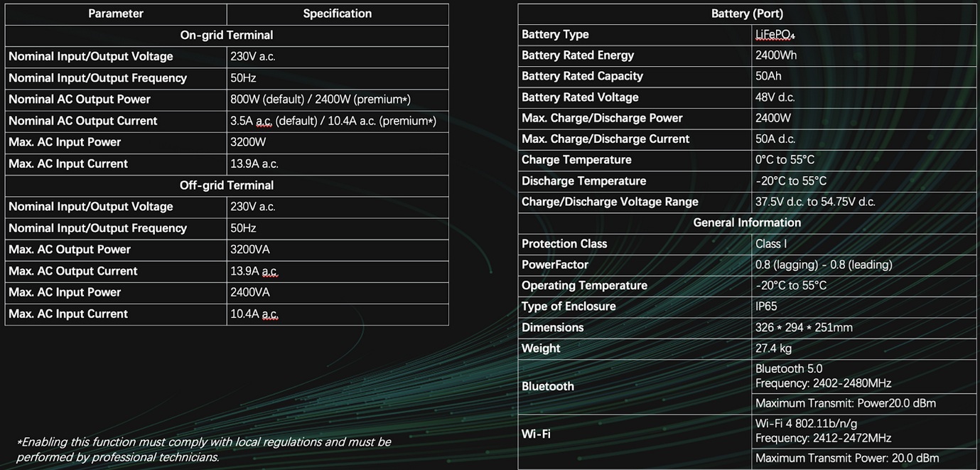Click the Wi-Fi row label
This screenshot has height=470, width=980.
pos(536,434)
